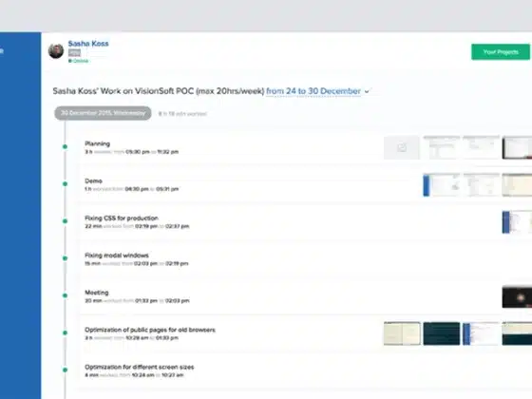Open third thumbnail in Optimization of public pages row
Image resolution: width=532 pixels, height=399 pixels.
click(481, 333)
